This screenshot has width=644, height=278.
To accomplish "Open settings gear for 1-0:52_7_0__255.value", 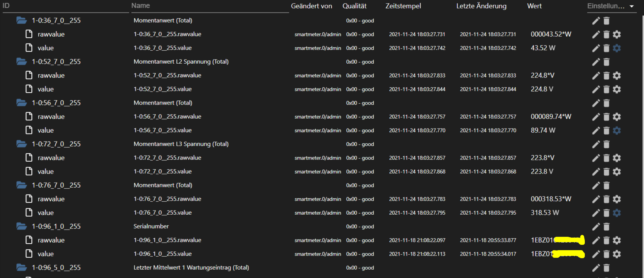I will (617, 89).
